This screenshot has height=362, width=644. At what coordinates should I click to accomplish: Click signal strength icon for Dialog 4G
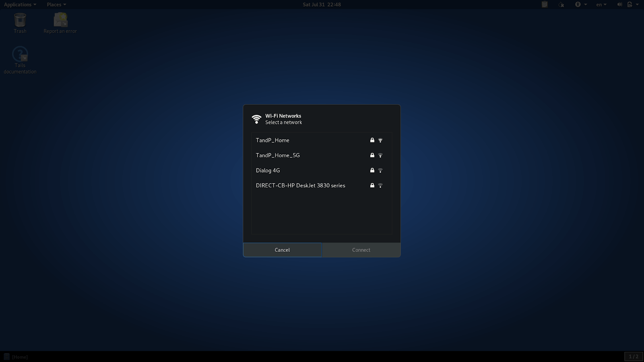pyautogui.click(x=380, y=171)
